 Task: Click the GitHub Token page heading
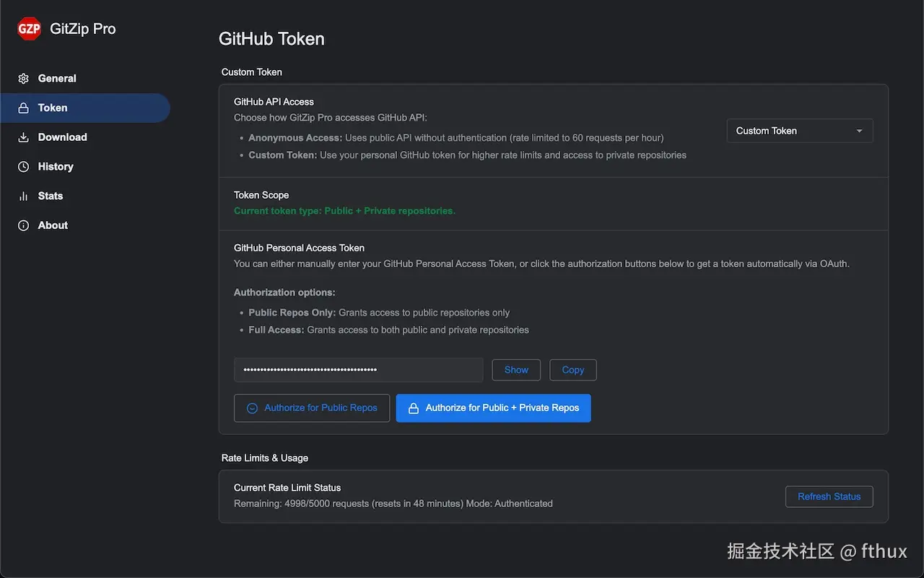[271, 39]
